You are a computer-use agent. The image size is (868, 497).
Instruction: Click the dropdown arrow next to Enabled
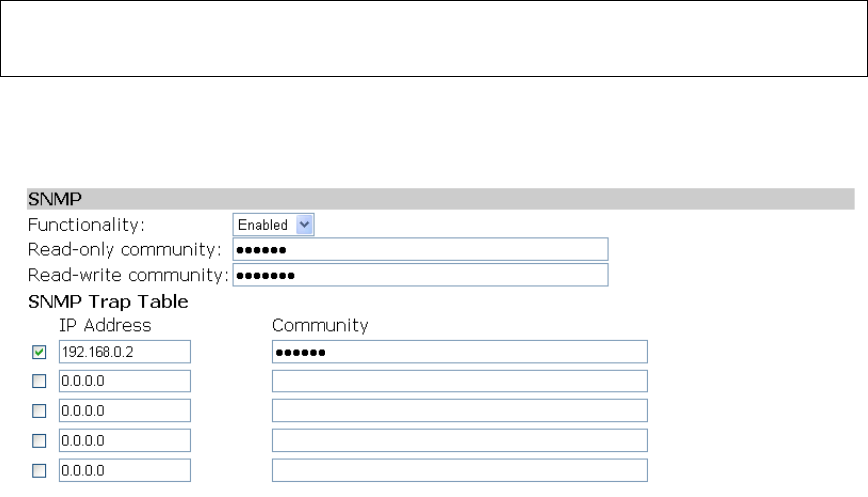click(304, 225)
